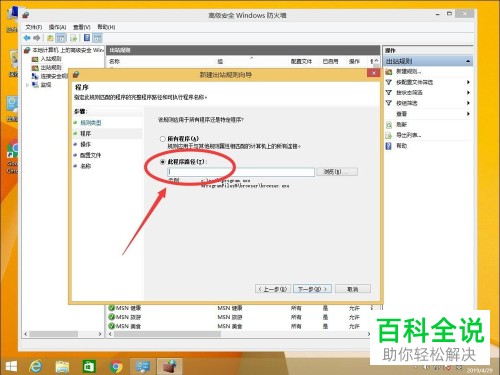
Task: Click the 浏览(R)... browse button
Action: point(337,172)
